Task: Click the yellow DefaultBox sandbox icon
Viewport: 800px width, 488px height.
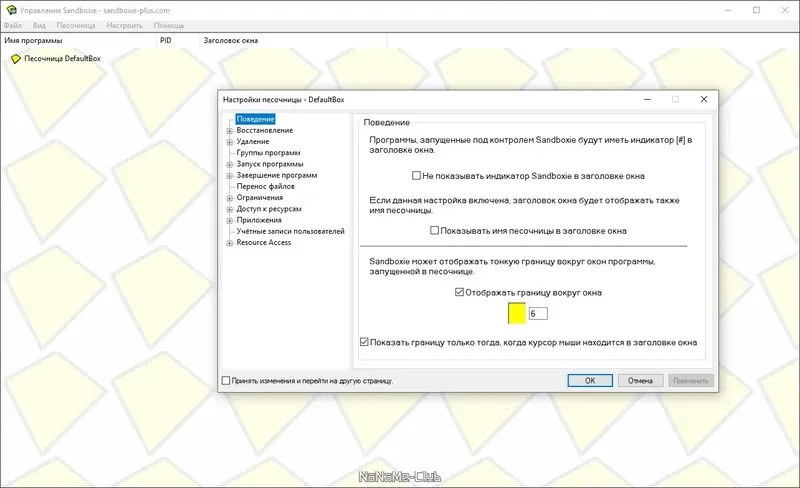Action: point(16,59)
